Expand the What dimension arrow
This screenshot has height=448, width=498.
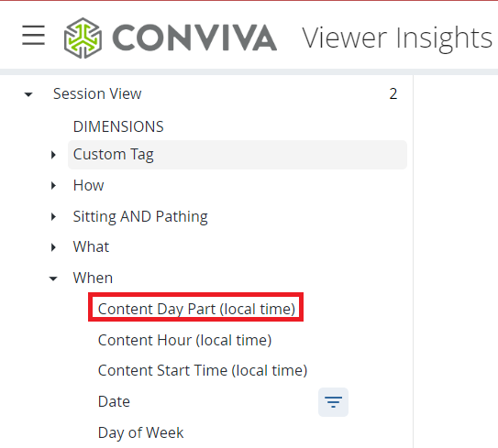pos(53,247)
